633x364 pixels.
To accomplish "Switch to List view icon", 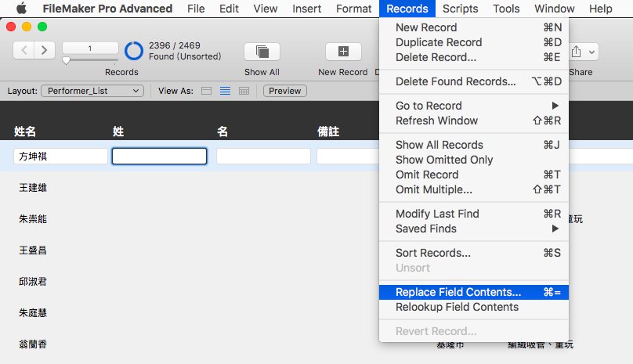I will click(x=226, y=91).
